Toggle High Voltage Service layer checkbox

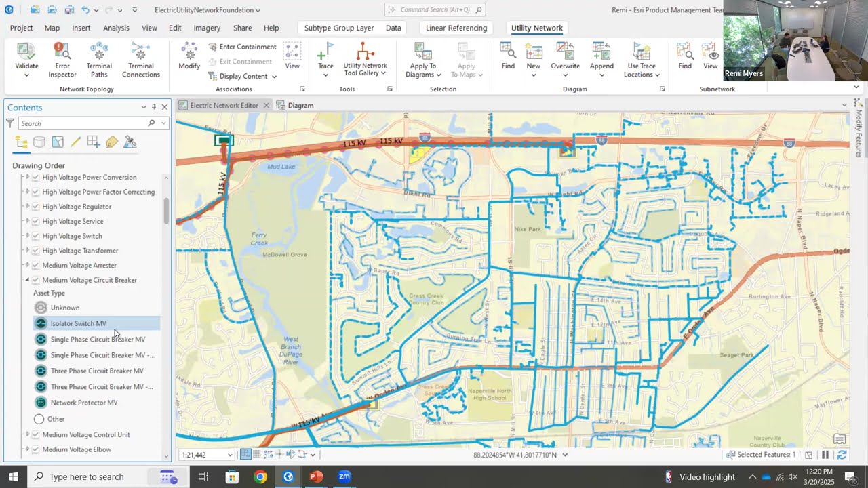[x=36, y=221]
